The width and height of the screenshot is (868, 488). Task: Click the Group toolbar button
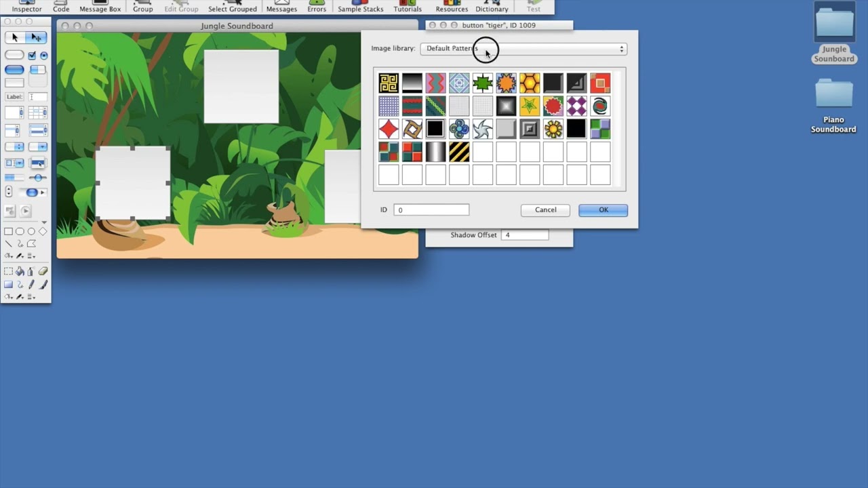tap(142, 7)
